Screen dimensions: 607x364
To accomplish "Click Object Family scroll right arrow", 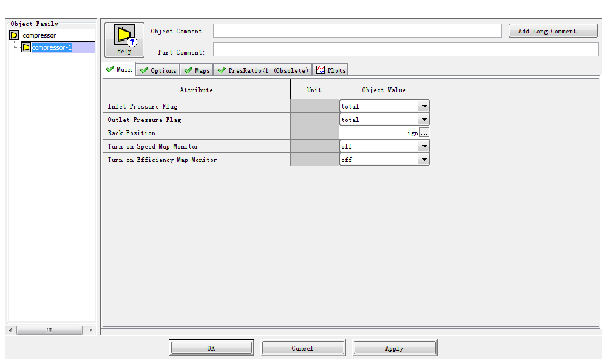I will click(x=90, y=330).
